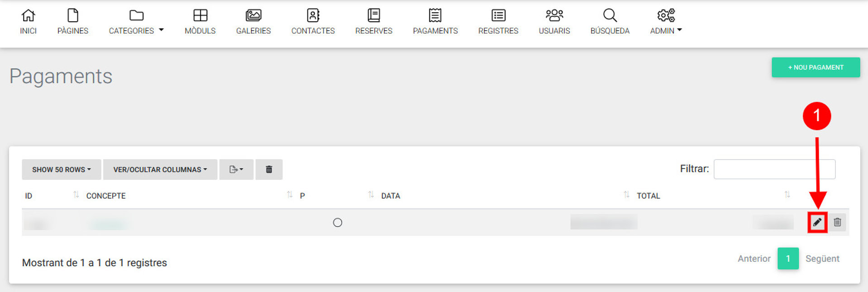
Task: Click the trash icon in the payment row
Action: 837,222
